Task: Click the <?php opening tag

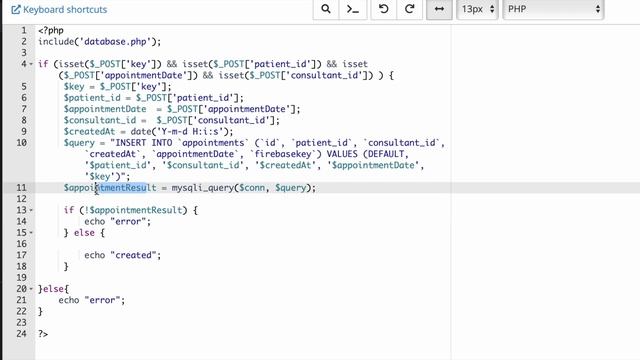Action: point(51,30)
